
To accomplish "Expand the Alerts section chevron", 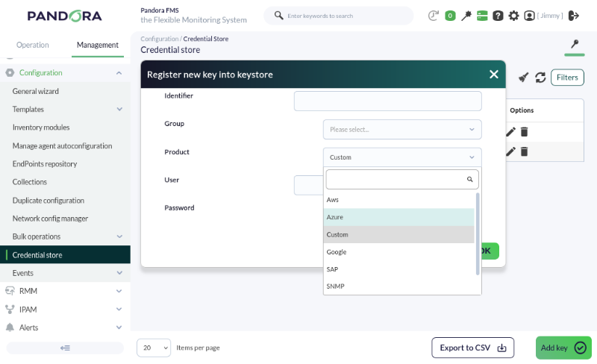I will click(119, 327).
